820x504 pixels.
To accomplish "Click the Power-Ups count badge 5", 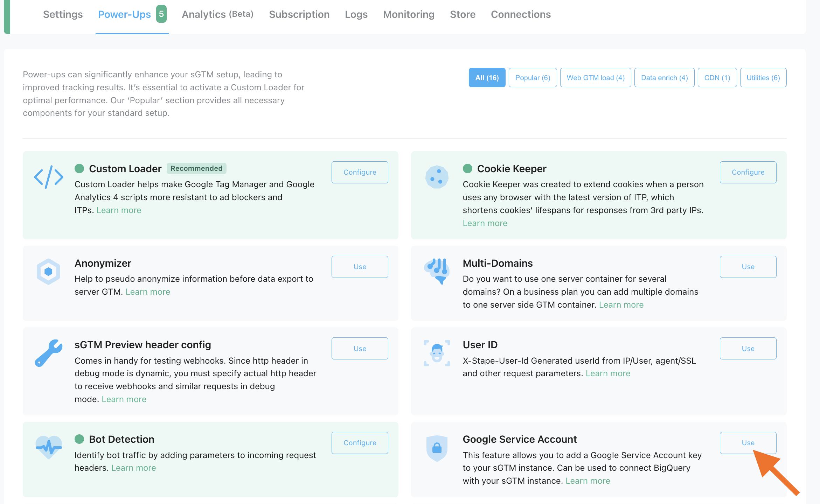I will (x=161, y=14).
